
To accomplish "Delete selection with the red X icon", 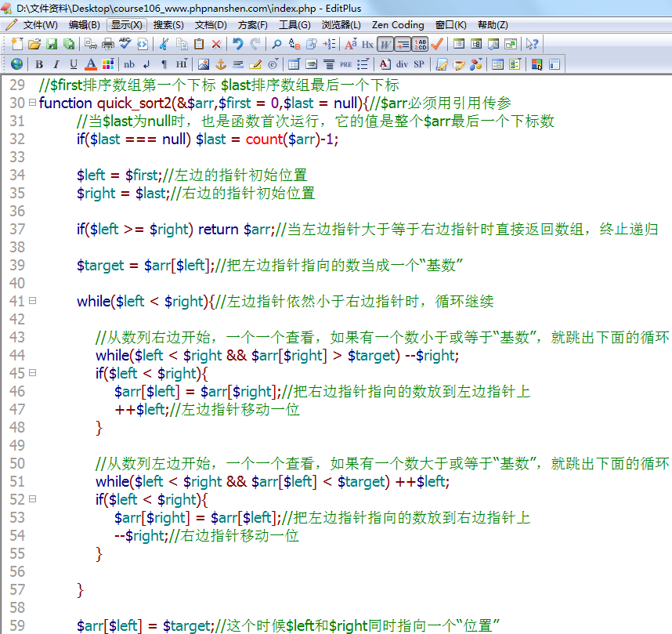I will tap(216, 44).
